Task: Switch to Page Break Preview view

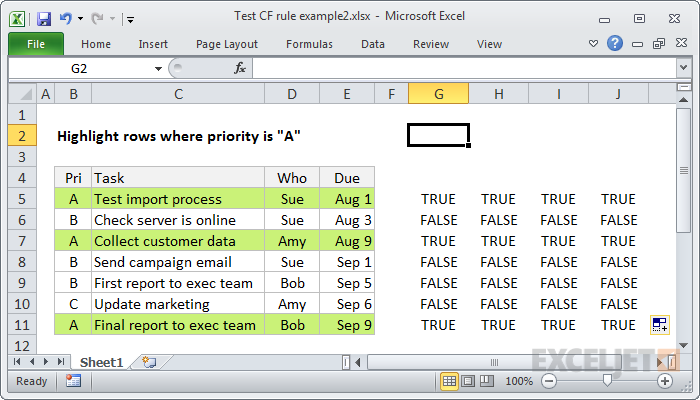Action: click(x=487, y=381)
